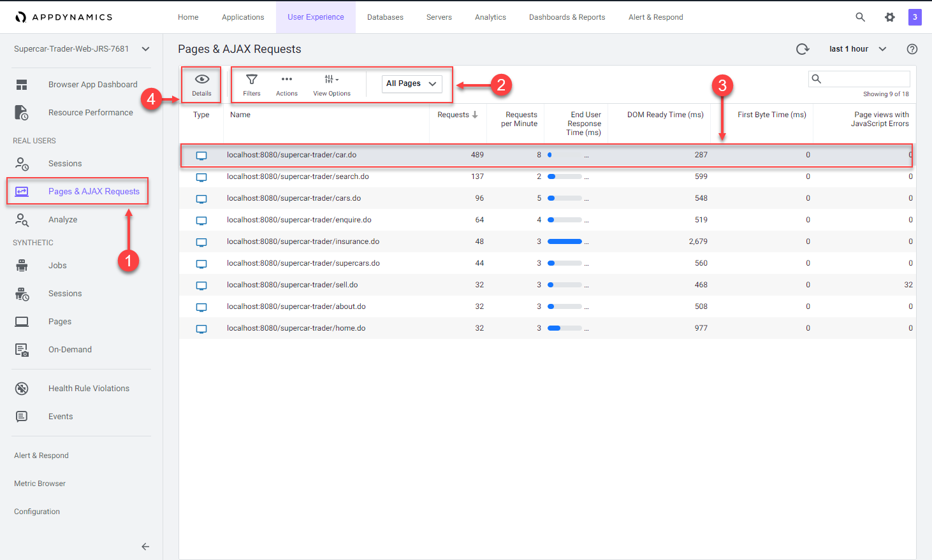Viewport: 932px width, 560px height.
Task: Sort by DOM Ready Time (ms) header
Action: pyautogui.click(x=666, y=115)
